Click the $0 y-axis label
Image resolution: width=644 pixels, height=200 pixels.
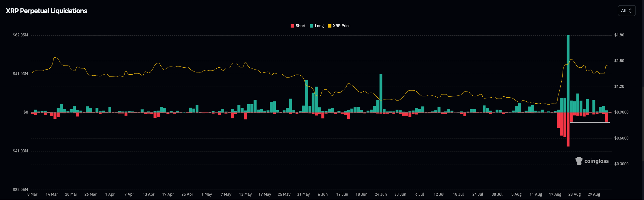tap(26, 112)
